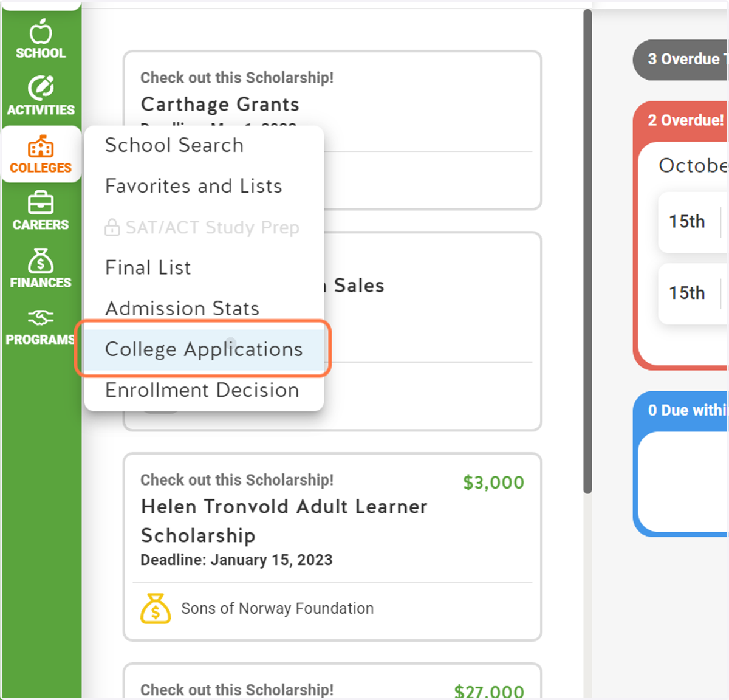Open the Careers briefcase icon
The width and height of the screenshot is (729, 700).
[41, 203]
